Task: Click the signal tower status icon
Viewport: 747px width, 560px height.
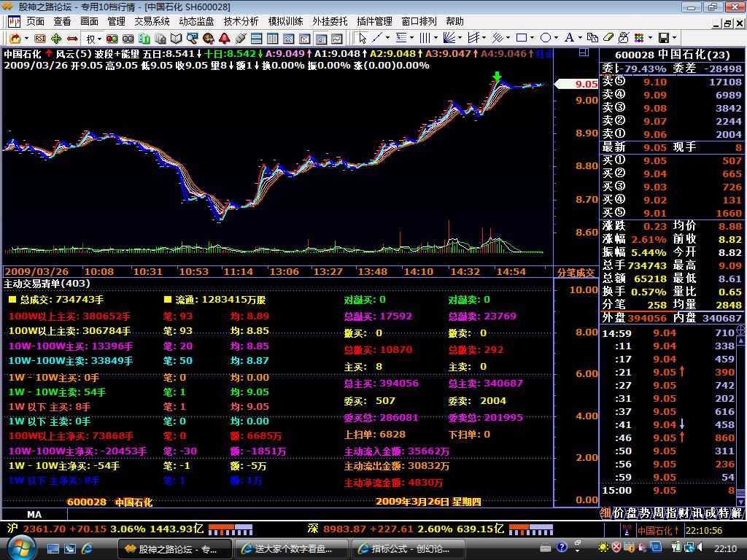Action: [x=627, y=530]
